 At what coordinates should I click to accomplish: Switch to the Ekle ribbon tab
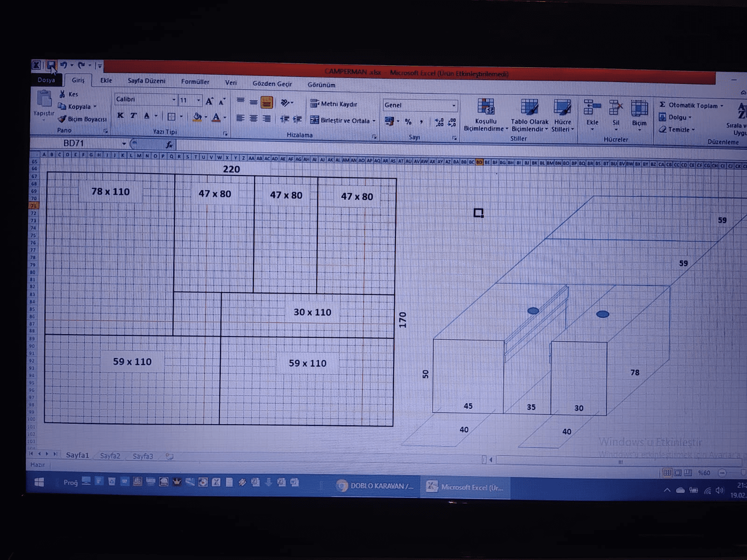point(106,80)
